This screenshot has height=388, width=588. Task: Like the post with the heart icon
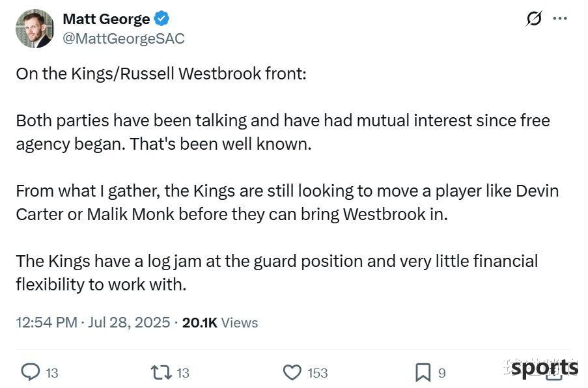point(292,372)
